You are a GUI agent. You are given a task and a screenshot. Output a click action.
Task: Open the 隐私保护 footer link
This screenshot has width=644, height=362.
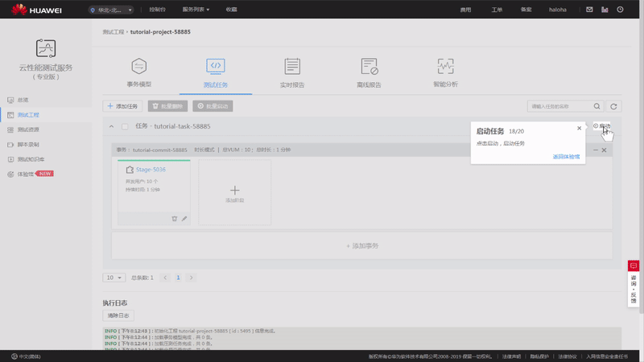[539, 356]
